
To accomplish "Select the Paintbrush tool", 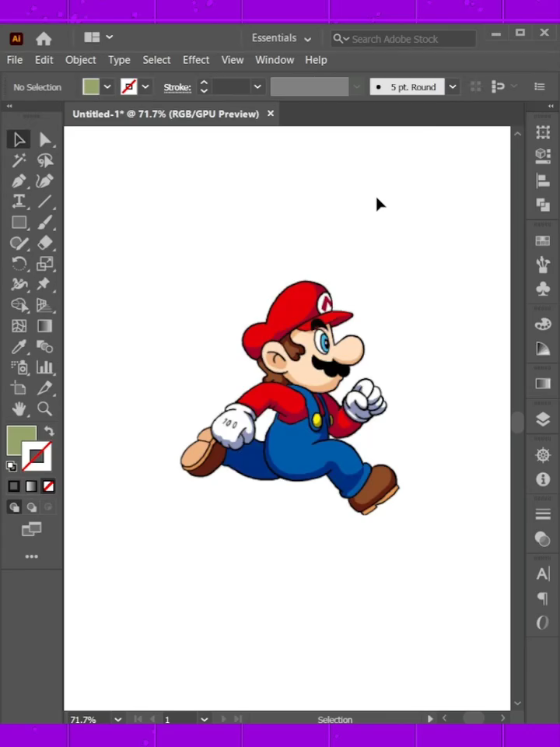I will [x=45, y=223].
